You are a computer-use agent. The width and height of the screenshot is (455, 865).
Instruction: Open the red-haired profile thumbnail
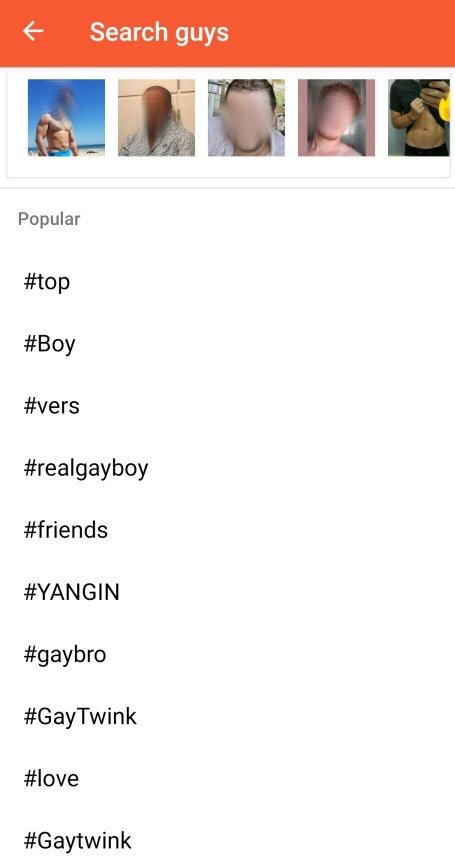click(336, 118)
